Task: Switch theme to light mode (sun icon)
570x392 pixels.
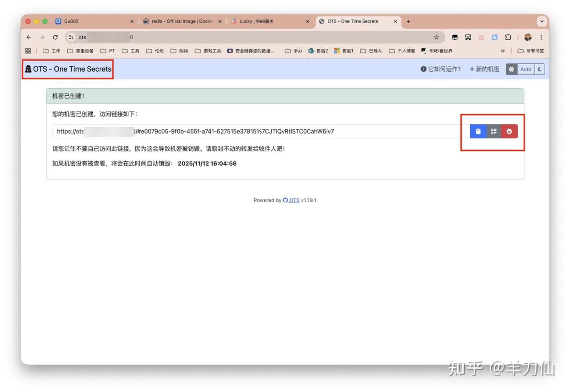Action: click(x=511, y=69)
